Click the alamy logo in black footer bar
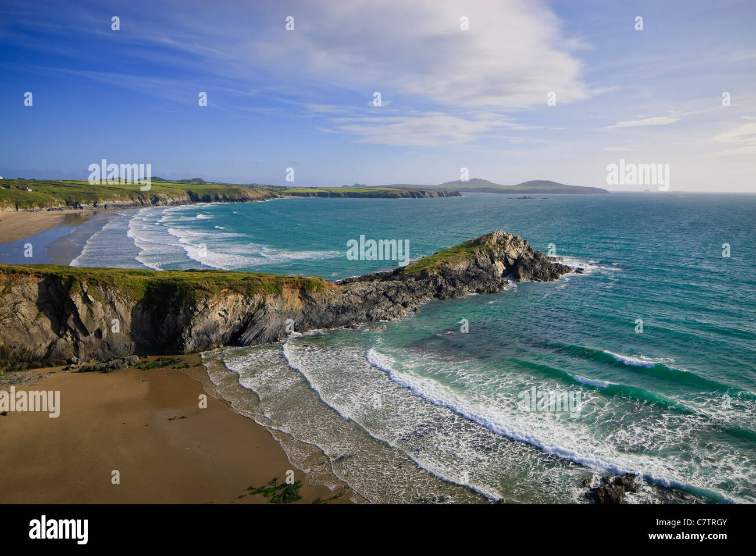The width and height of the screenshot is (756, 556). tap(58, 530)
